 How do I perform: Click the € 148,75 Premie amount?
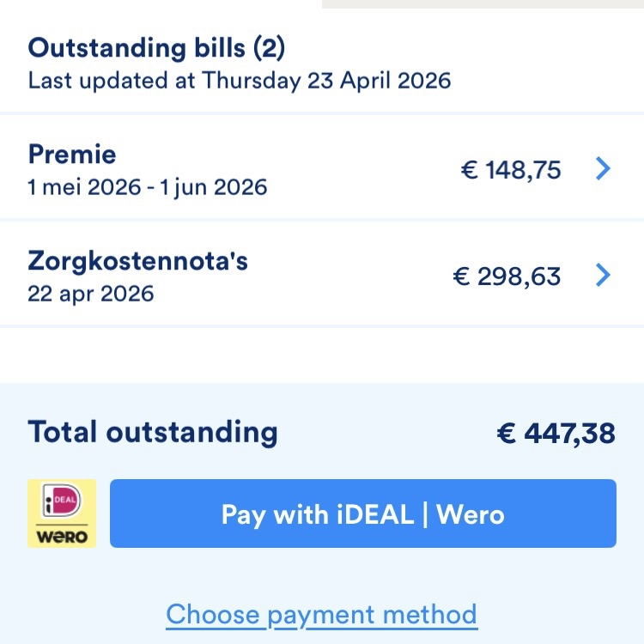(x=511, y=170)
